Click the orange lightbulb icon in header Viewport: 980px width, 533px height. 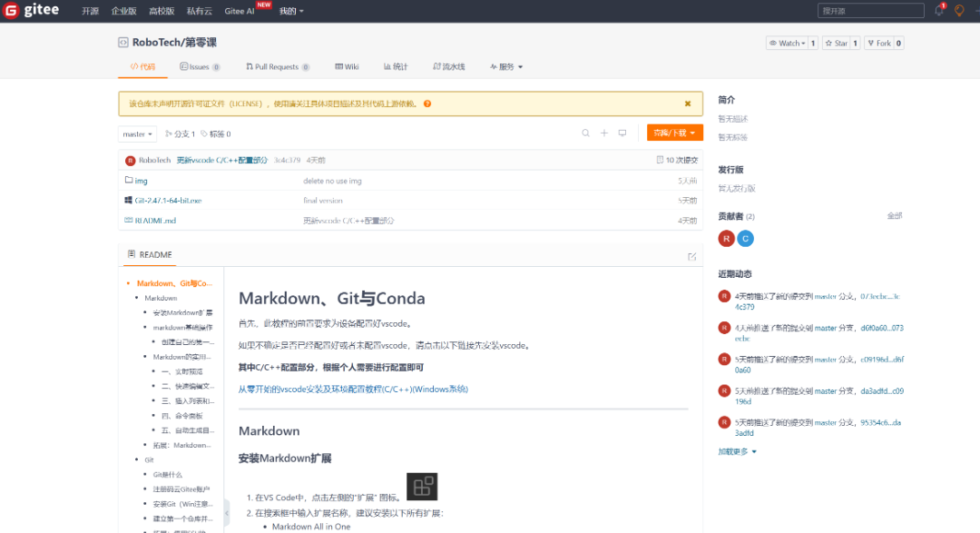pyautogui.click(x=959, y=11)
